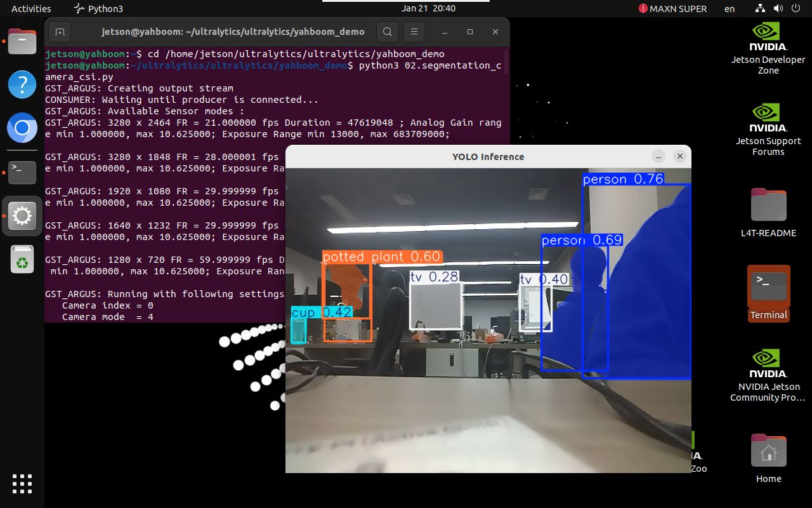812x508 pixels.
Task: Open Settings gear in the dock
Action: [22, 217]
